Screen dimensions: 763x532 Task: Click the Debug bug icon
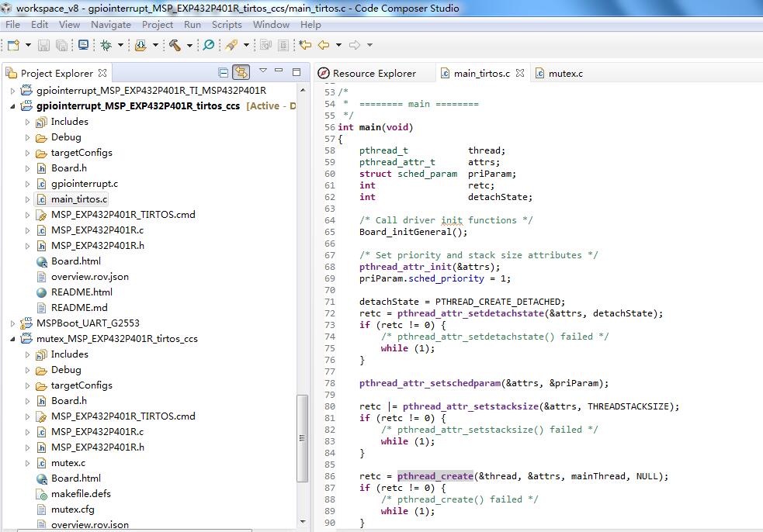pyautogui.click(x=106, y=45)
